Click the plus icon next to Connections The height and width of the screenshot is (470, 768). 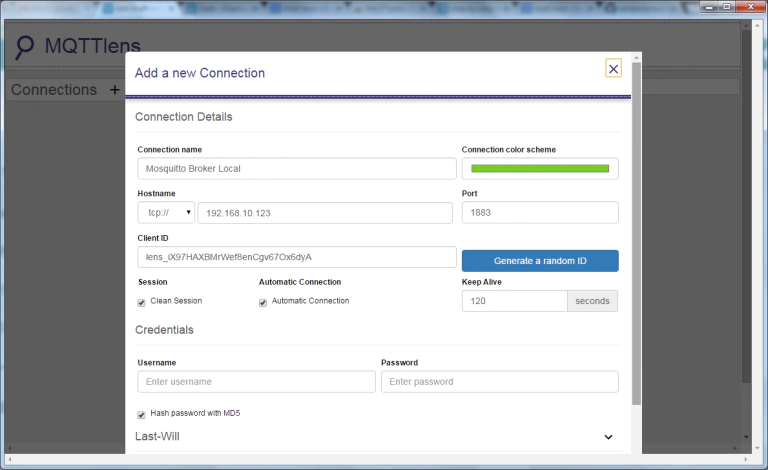coord(115,90)
